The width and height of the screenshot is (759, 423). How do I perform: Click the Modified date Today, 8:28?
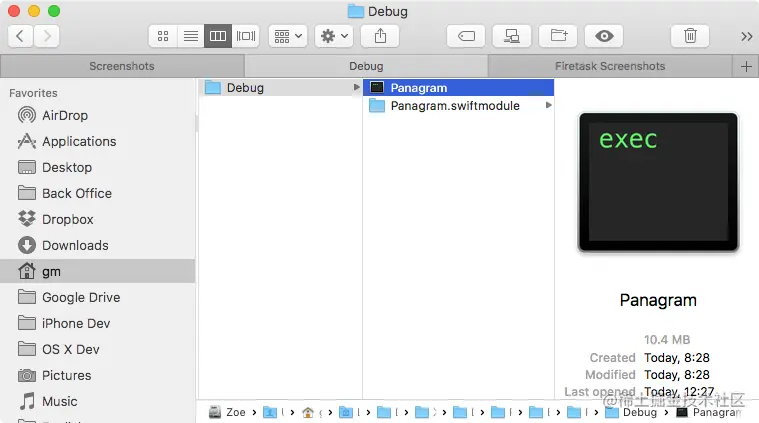(x=677, y=375)
